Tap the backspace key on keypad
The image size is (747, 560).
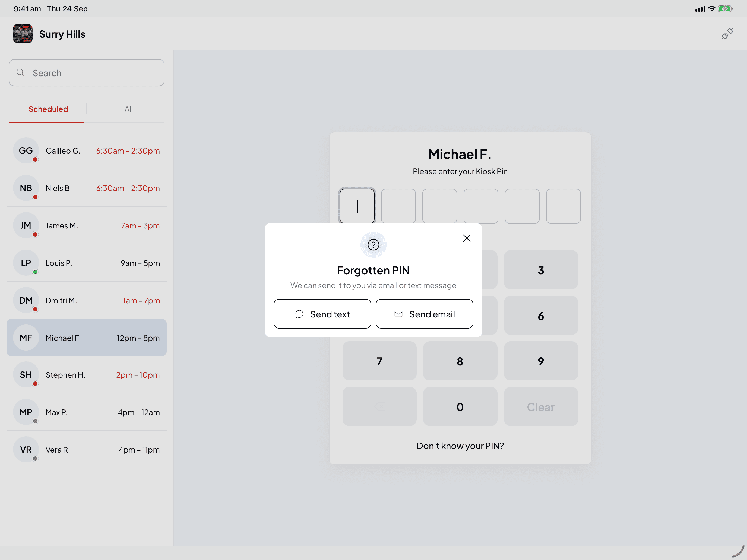tap(379, 406)
